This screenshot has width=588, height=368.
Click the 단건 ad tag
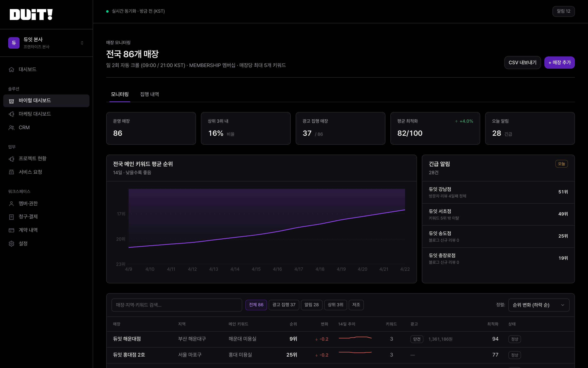coord(417,339)
